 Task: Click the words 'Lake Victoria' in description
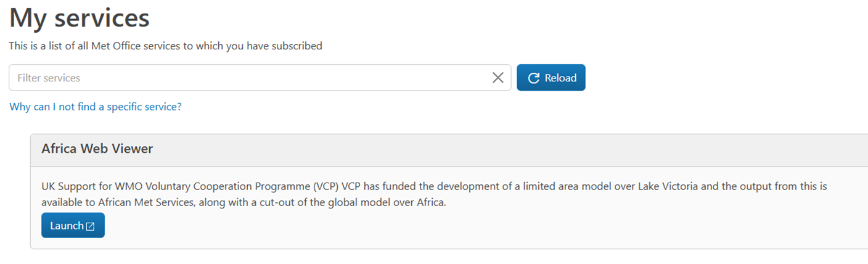(x=668, y=186)
